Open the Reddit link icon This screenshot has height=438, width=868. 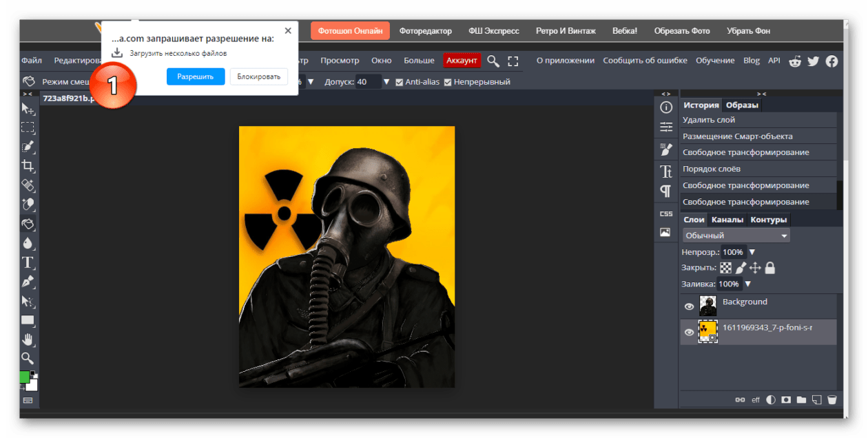pyautogui.click(x=796, y=61)
